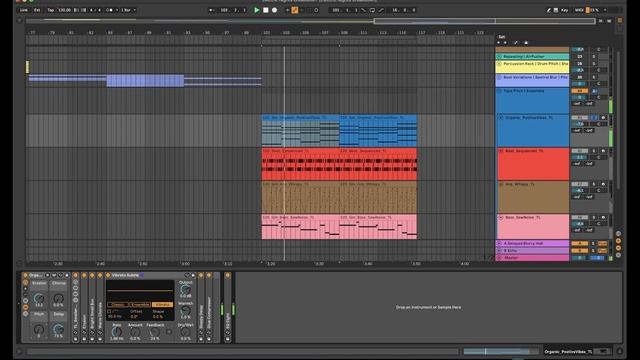Click the Rate knob in Vibrato Subtle
The height and width of the screenshot is (360, 640).
click(x=116, y=332)
